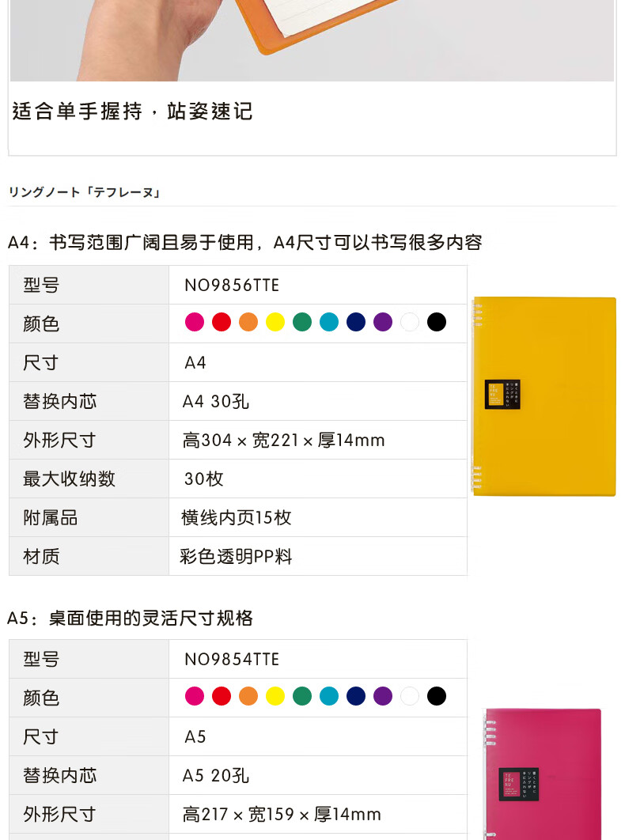Click the リングノート「テフレーヌ」 heading
This screenshot has width=625, height=840.
pyautogui.click(x=84, y=192)
